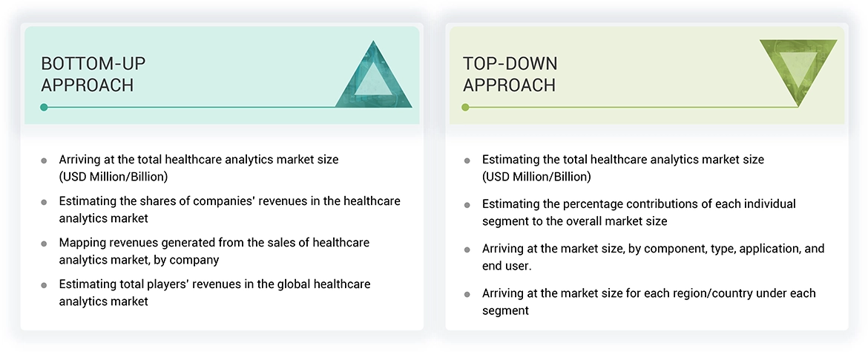868x352 pixels.
Task: Click the green dot under Top-Down Approach
Action: (x=466, y=107)
